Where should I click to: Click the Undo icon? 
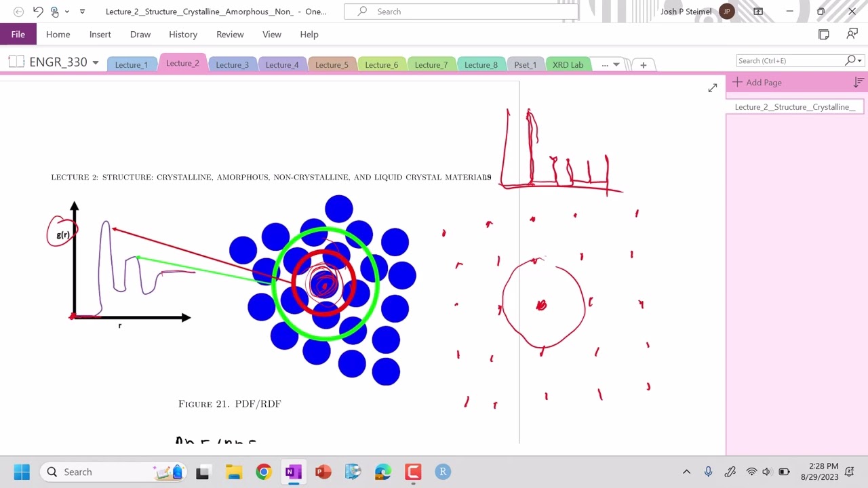38,12
